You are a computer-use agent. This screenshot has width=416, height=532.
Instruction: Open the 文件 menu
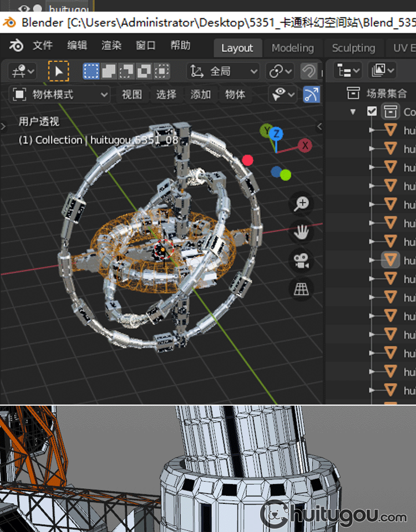(43, 46)
